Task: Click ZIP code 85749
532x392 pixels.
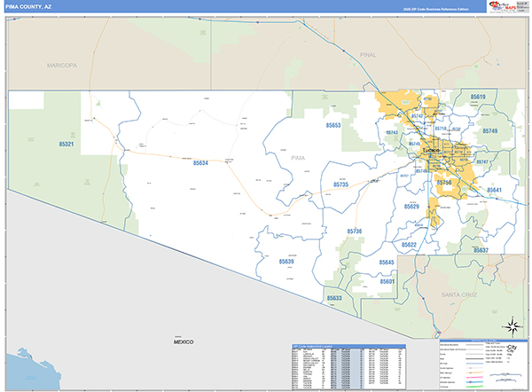Action: pos(490,131)
